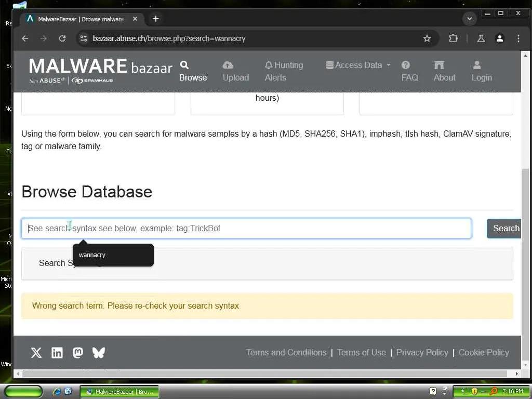Click the security shield tray icon
This screenshot has width=532, height=399.
474,391
